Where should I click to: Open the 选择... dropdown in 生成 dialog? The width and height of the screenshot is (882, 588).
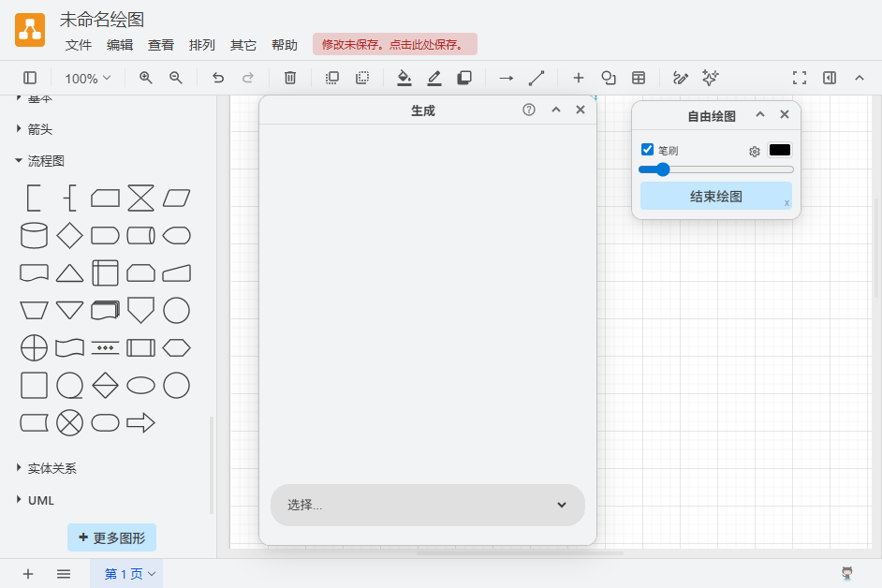click(428, 506)
